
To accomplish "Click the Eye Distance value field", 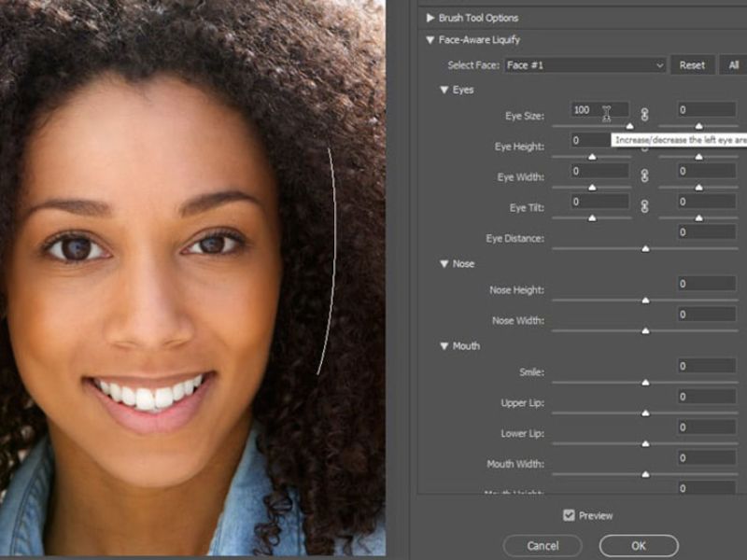I will tap(707, 232).
